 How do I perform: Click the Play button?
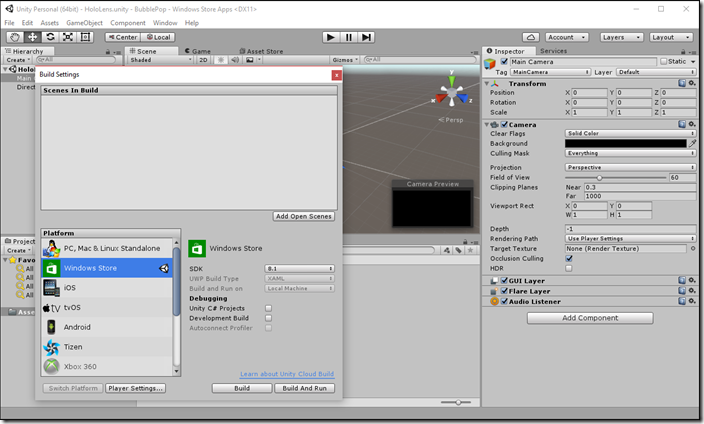tap(331, 37)
